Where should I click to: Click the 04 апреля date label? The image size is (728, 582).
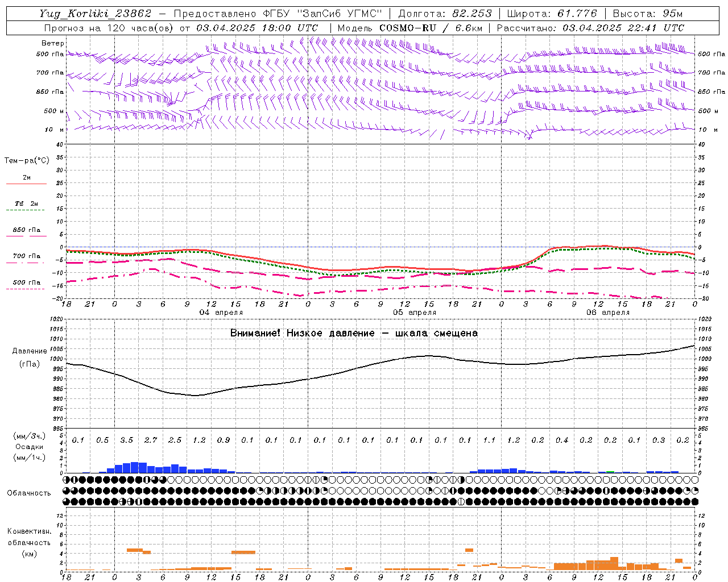point(221,313)
